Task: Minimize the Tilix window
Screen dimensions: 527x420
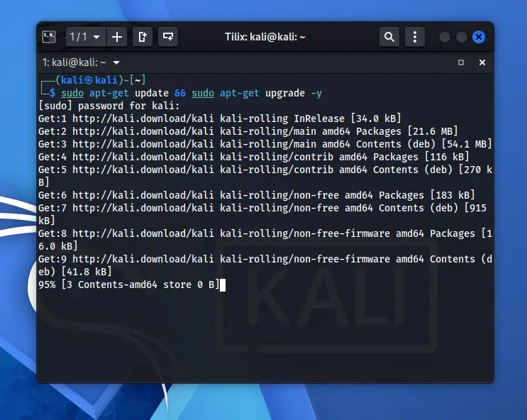Action: point(444,37)
